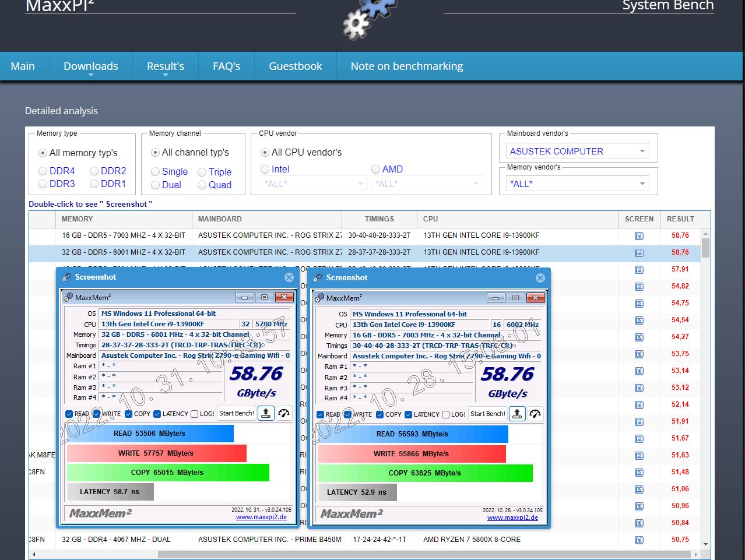Open screenshot icon in the 51,06 result row
Screen dimensions: 745x560
click(x=639, y=489)
